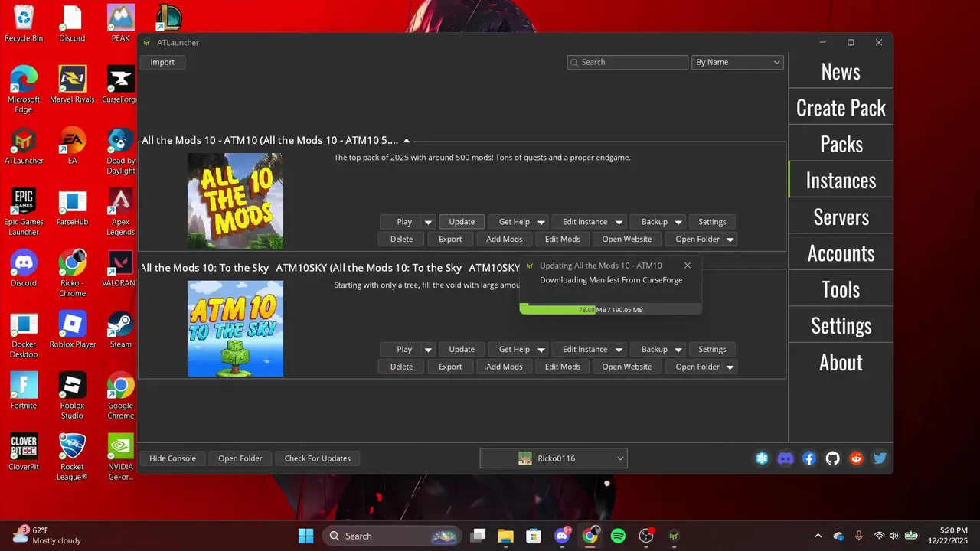Switch to the Packs tab

point(841,144)
